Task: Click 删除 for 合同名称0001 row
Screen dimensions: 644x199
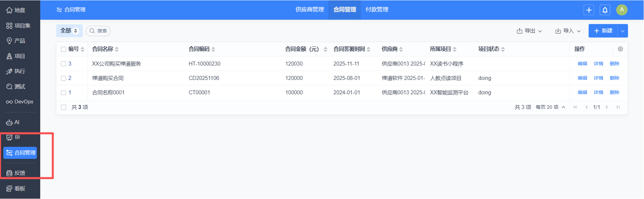Action: (x=615, y=92)
